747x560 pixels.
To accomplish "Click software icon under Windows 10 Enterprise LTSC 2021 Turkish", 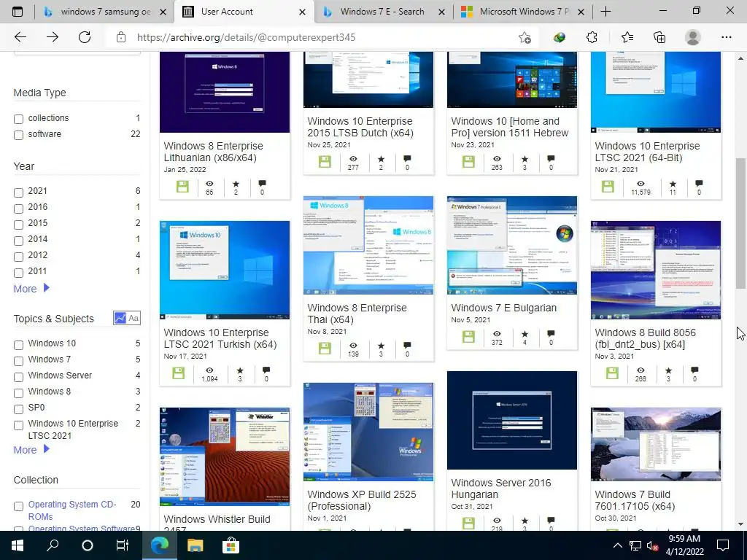I will [x=179, y=373].
